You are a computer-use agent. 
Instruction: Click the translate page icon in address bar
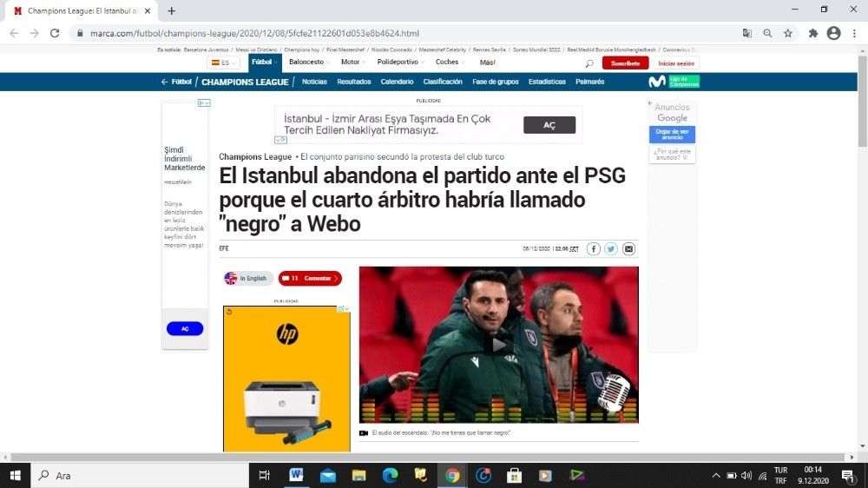coord(746,33)
